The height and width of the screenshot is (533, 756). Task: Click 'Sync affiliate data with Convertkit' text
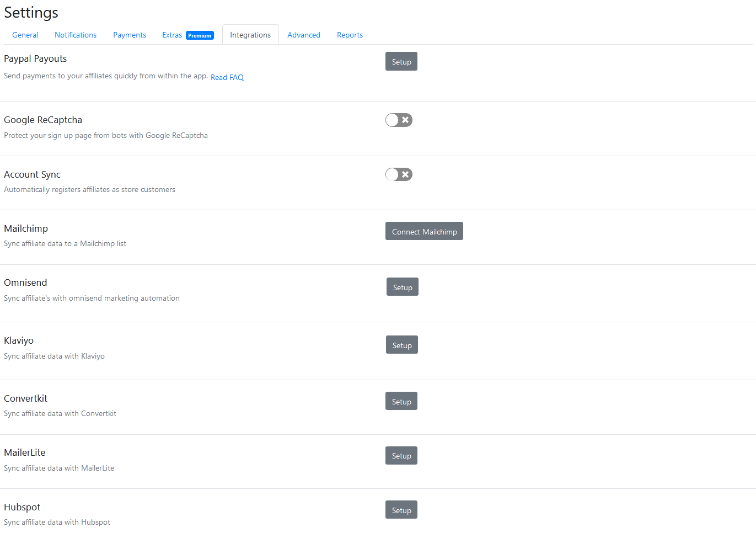60,413
